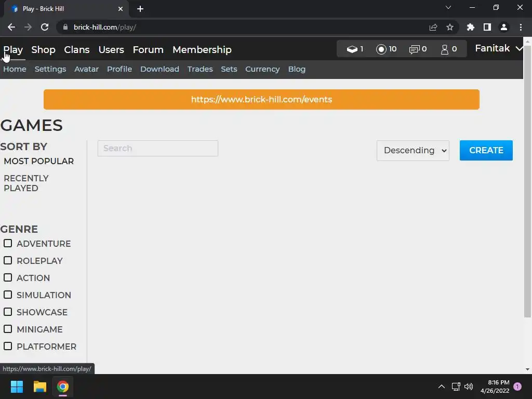The height and width of the screenshot is (399, 532).
Task: Open a new tab with the plus icon
Action: click(x=140, y=9)
